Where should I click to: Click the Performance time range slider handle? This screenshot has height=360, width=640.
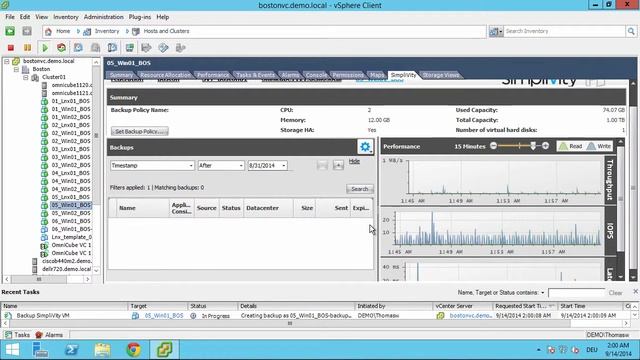point(533,146)
